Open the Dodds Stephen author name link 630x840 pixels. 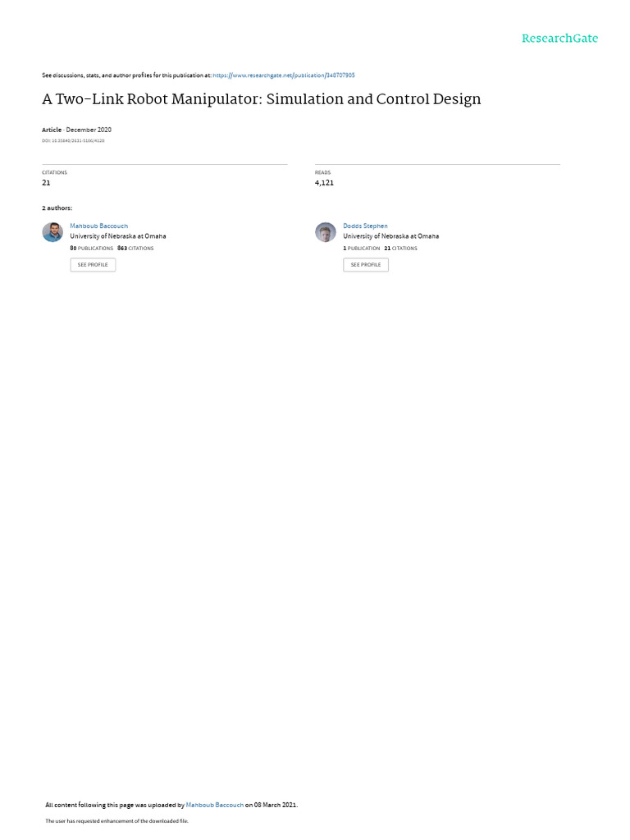coord(365,226)
